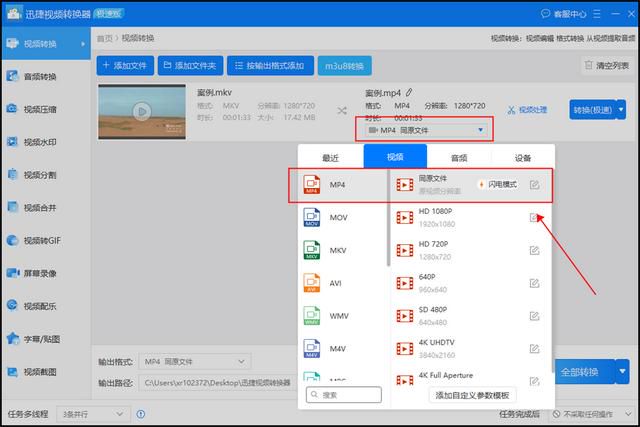The image size is (640, 427).
Task: Switch to the 音频 tab
Action: click(x=459, y=158)
